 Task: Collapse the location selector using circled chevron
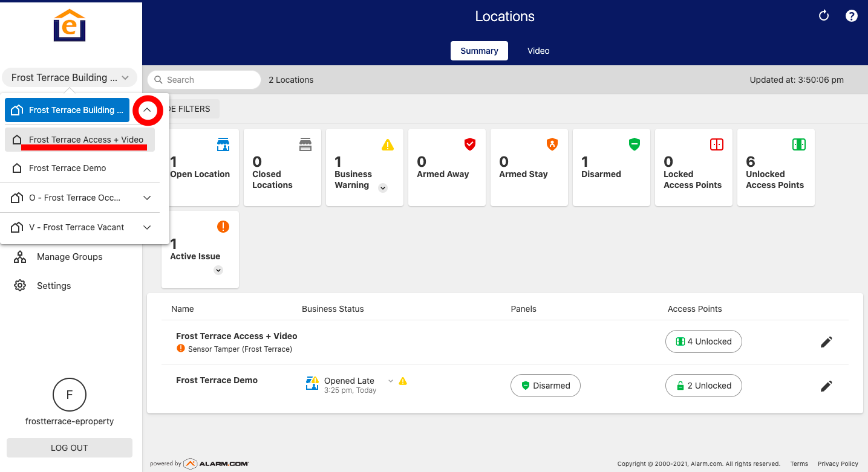click(x=148, y=110)
